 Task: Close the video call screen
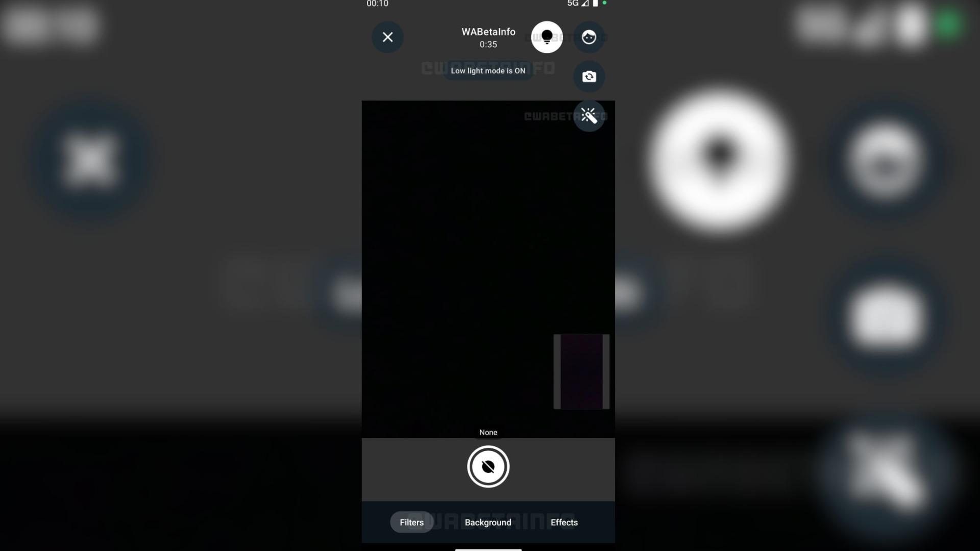[388, 36]
